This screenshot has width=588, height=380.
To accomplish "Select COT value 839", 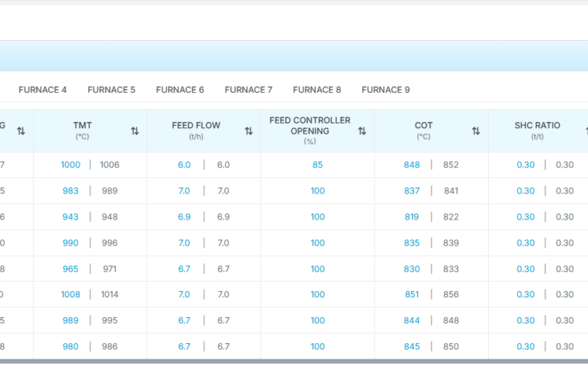I will tap(450, 243).
